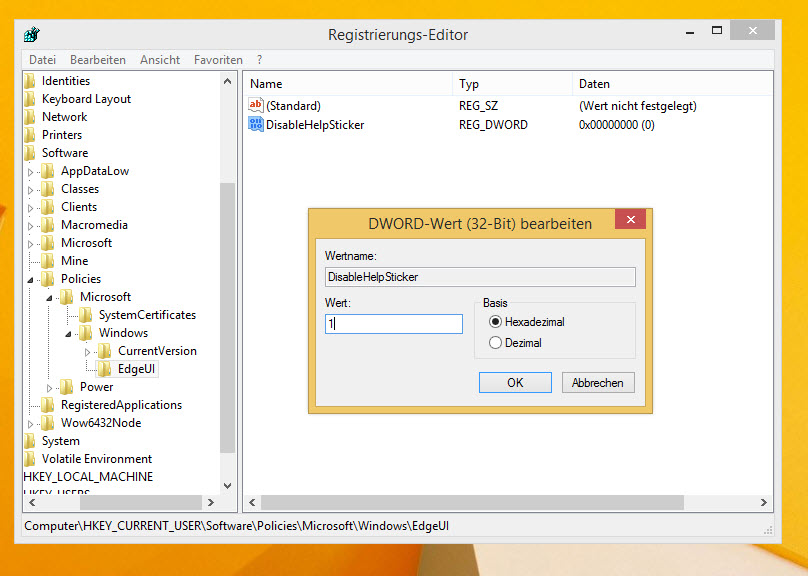Image resolution: width=808 pixels, height=576 pixels.
Task: Click the tree pane horizontal scrollbar thumb
Action: pos(141,502)
